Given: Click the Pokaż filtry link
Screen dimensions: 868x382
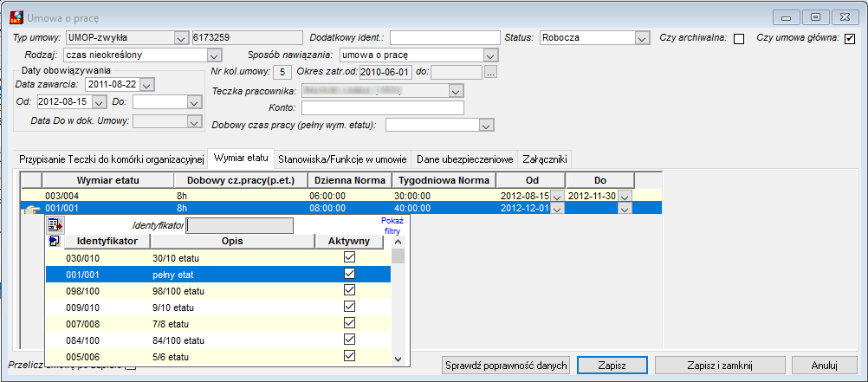Looking at the screenshot, I should (x=392, y=225).
